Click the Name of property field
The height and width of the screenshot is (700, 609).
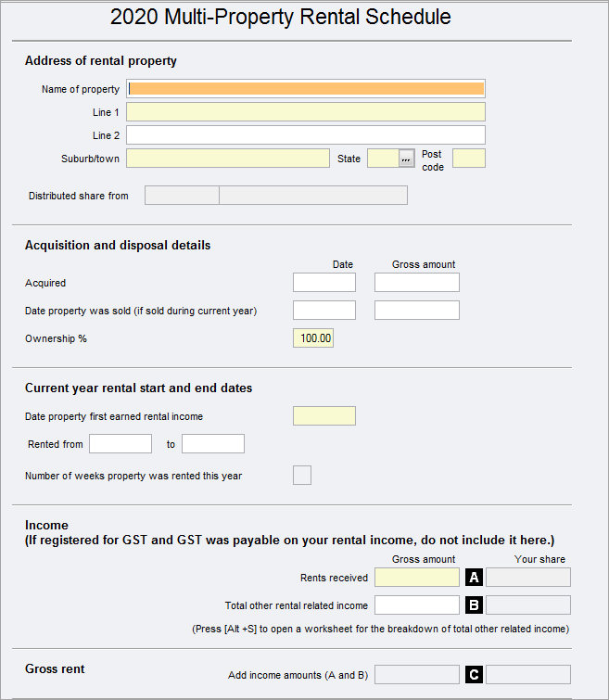[x=306, y=89]
